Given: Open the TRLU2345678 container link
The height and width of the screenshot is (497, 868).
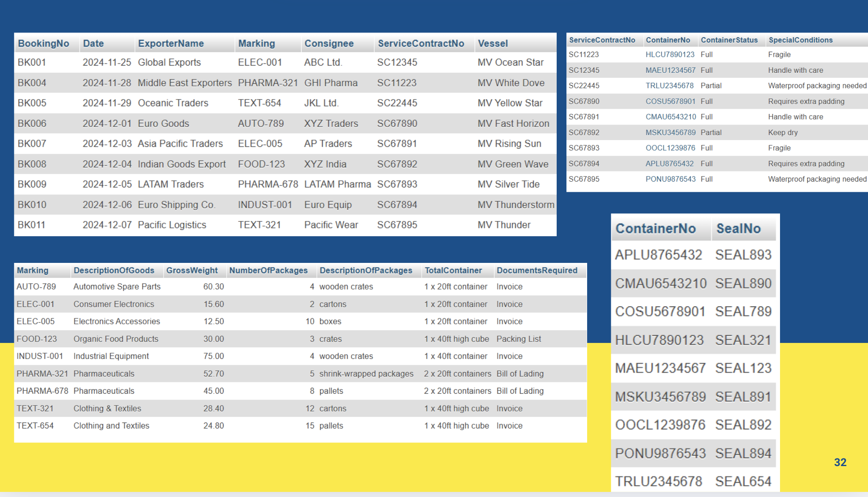Looking at the screenshot, I should pyautogui.click(x=670, y=86).
